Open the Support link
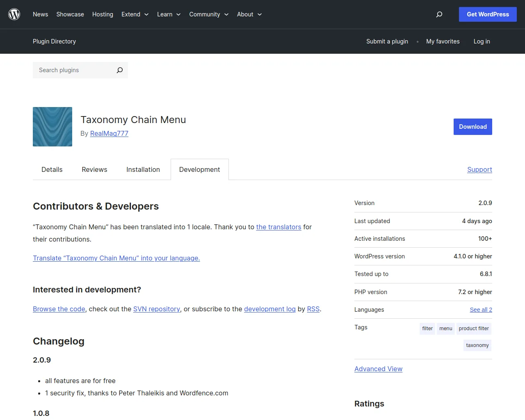The width and height of the screenshot is (525, 420). click(x=479, y=169)
